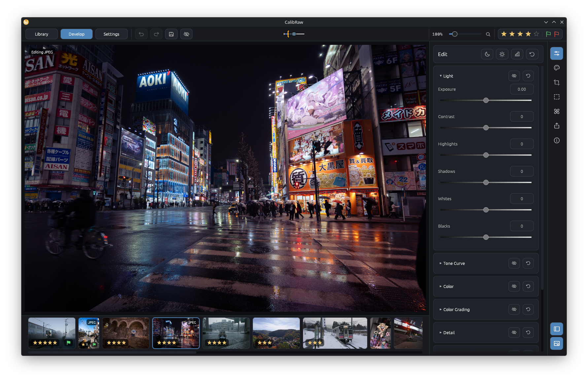Toggle Color Grading visibility eye
The height and width of the screenshot is (381, 588).
(514, 309)
